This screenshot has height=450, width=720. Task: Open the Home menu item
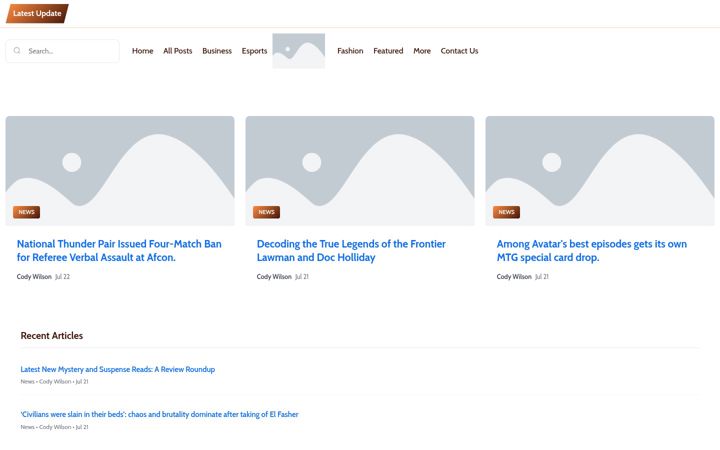tap(142, 51)
